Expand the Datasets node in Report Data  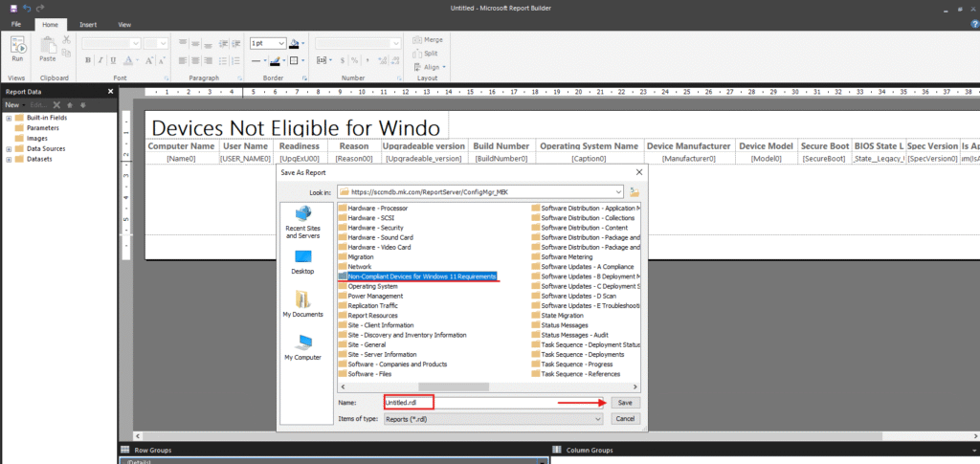(x=9, y=159)
